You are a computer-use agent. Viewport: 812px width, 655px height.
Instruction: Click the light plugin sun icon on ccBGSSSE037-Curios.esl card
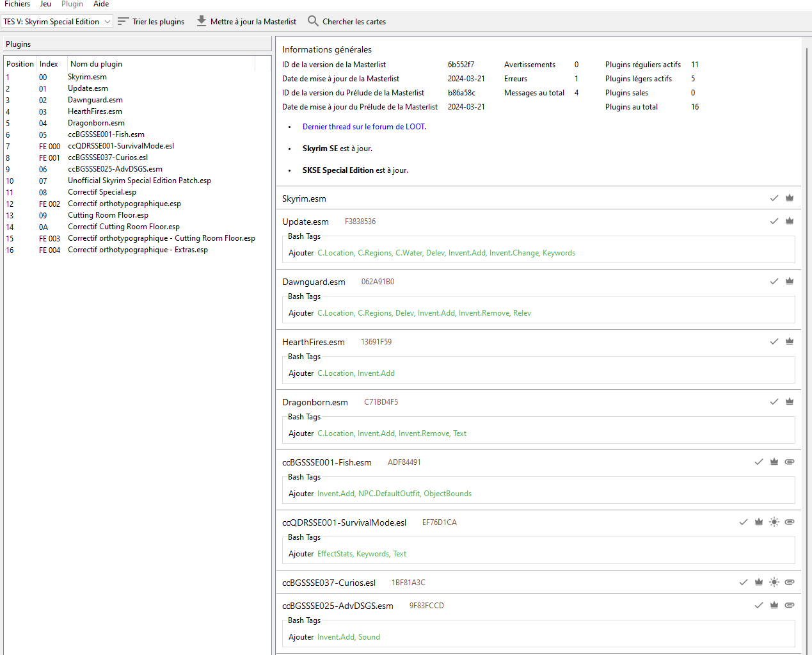[x=774, y=582]
